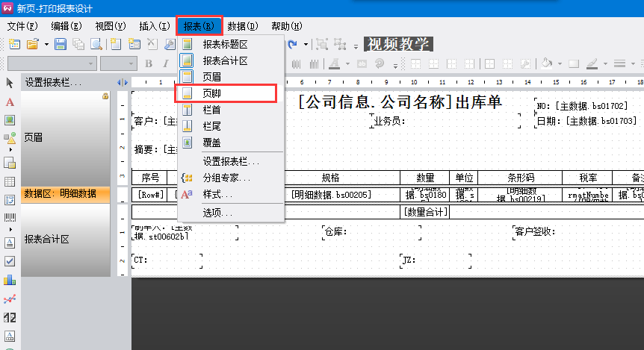Viewport: 644px width, 350px height.
Task: Click the redo arrow icon
Action: pyautogui.click(x=293, y=45)
